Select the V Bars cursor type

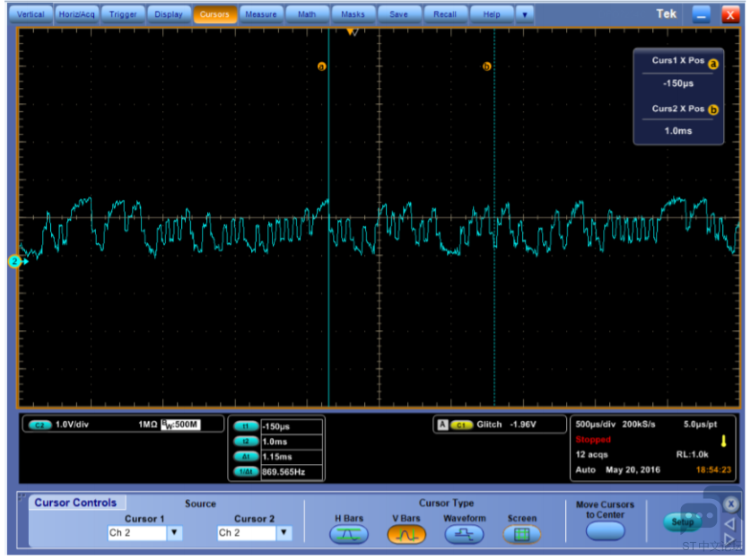point(406,535)
